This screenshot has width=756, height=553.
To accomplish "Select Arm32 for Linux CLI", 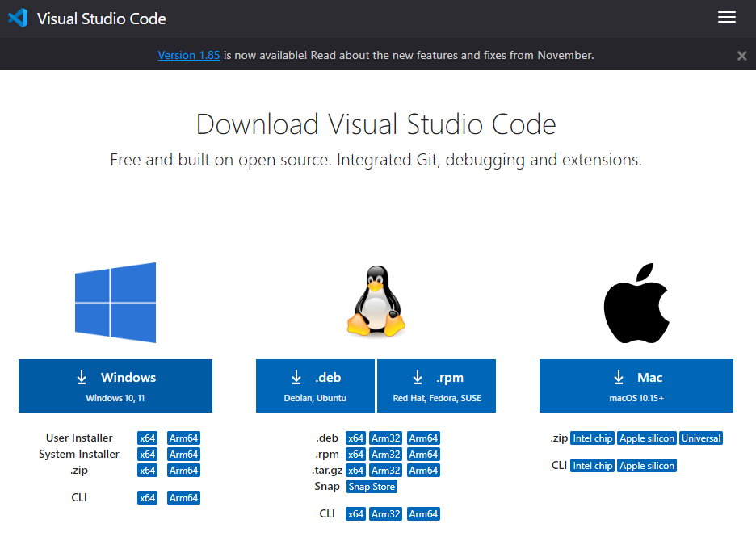I will tap(386, 514).
